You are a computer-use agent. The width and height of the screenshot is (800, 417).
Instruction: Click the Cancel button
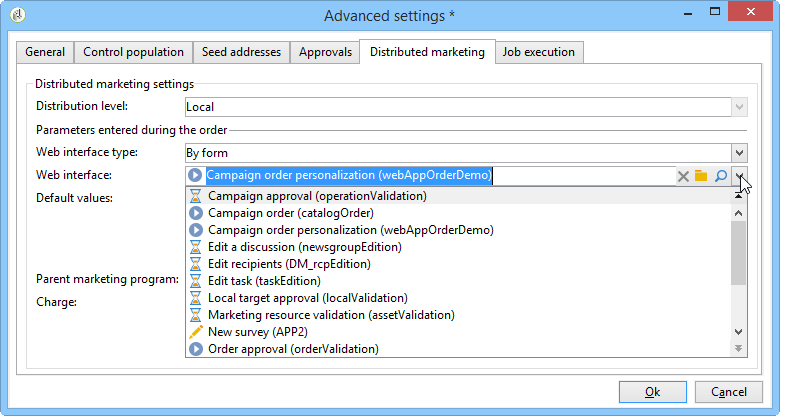coord(729,392)
